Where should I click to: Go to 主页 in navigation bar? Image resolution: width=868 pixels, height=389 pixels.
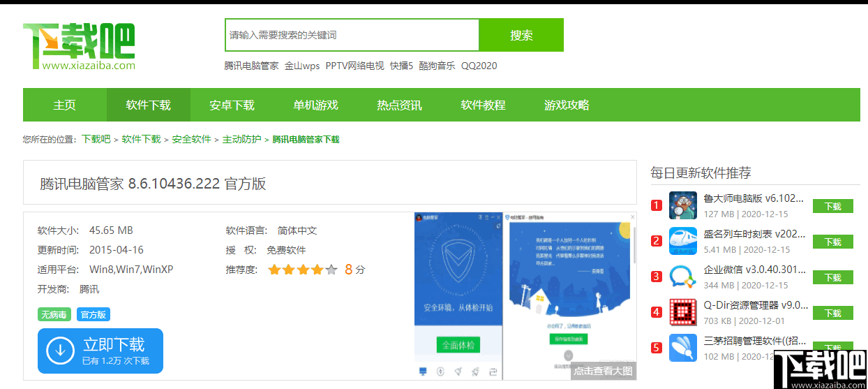65,105
